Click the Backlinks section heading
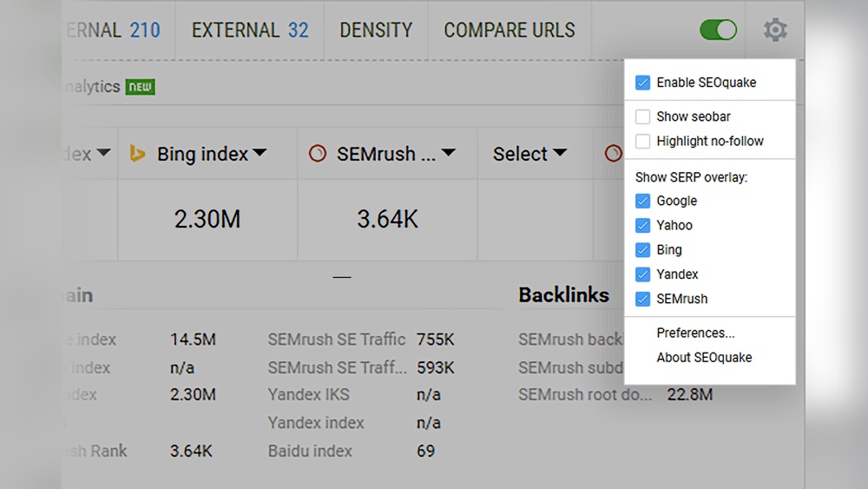Image resolution: width=868 pixels, height=489 pixels. (563, 295)
